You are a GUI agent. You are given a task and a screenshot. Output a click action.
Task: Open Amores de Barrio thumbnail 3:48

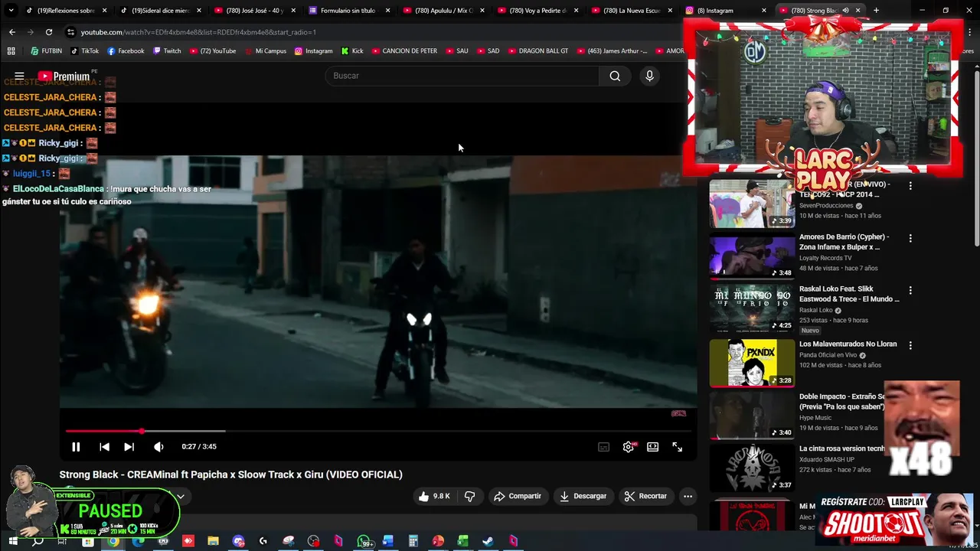[752, 256]
